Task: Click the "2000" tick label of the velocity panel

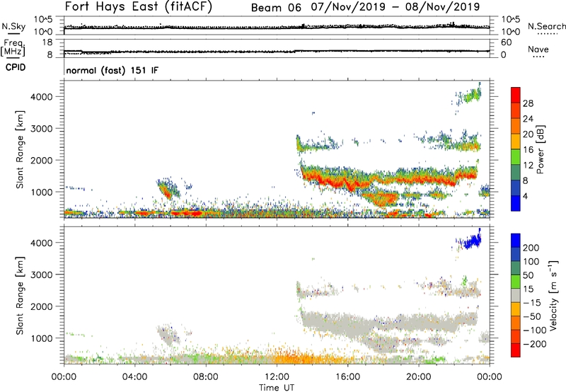Action: 42,306
